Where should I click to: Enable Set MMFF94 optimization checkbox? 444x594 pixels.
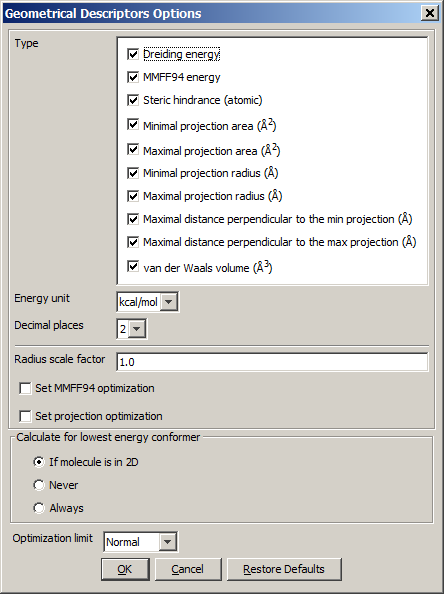[x=25, y=389]
